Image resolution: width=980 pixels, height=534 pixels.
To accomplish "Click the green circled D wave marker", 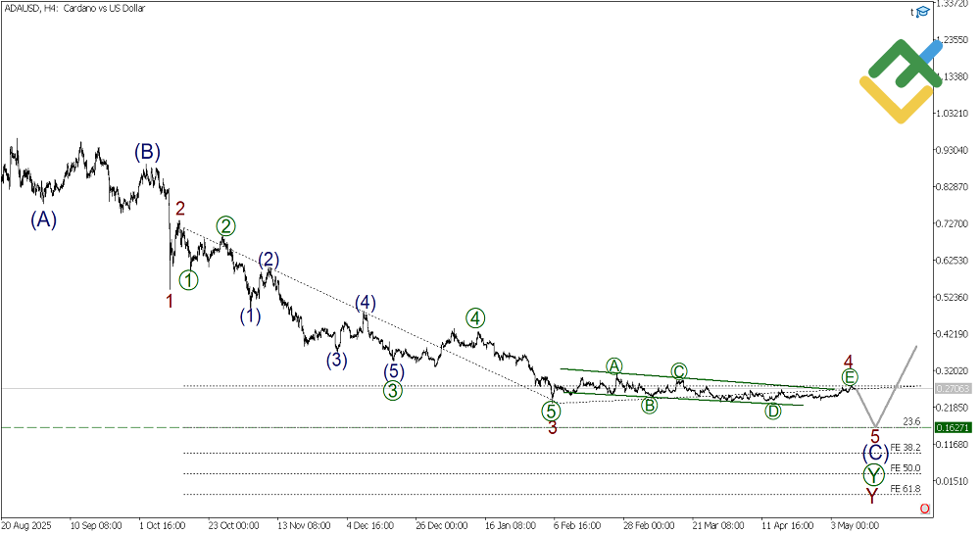I will click(773, 411).
